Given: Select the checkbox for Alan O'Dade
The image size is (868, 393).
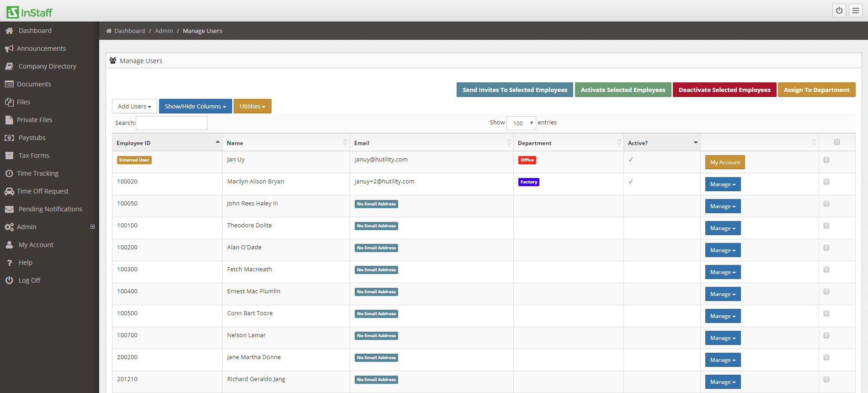Looking at the screenshot, I should click(826, 248).
